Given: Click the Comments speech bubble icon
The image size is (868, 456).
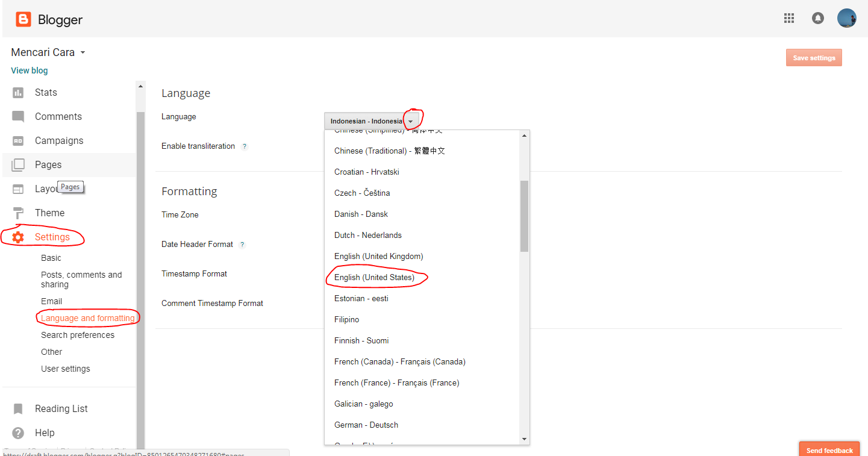Looking at the screenshot, I should 18,117.
